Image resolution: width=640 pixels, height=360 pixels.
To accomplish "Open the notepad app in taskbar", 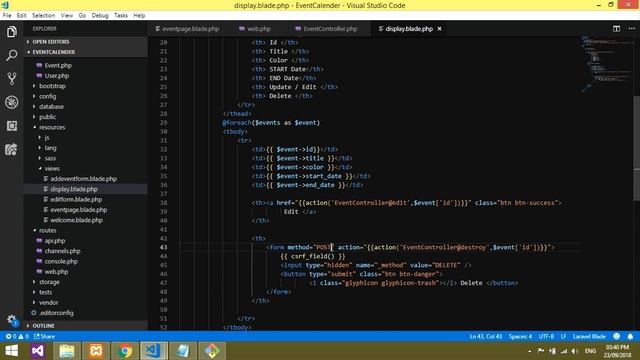I will click(x=183, y=351).
